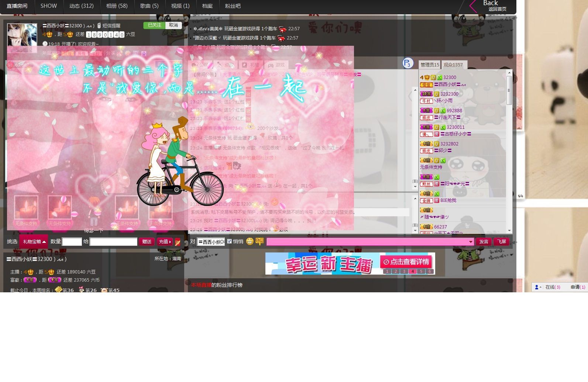The width and height of the screenshot is (588, 382).
Task: Click upper chat pane scroll-up arrow
Action: pos(415,90)
